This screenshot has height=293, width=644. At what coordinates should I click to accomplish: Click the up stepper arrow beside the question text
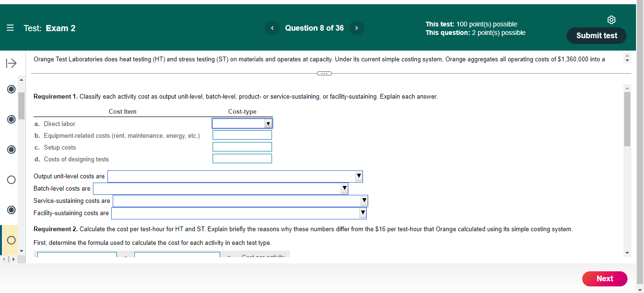pyautogui.click(x=627, y=55)
